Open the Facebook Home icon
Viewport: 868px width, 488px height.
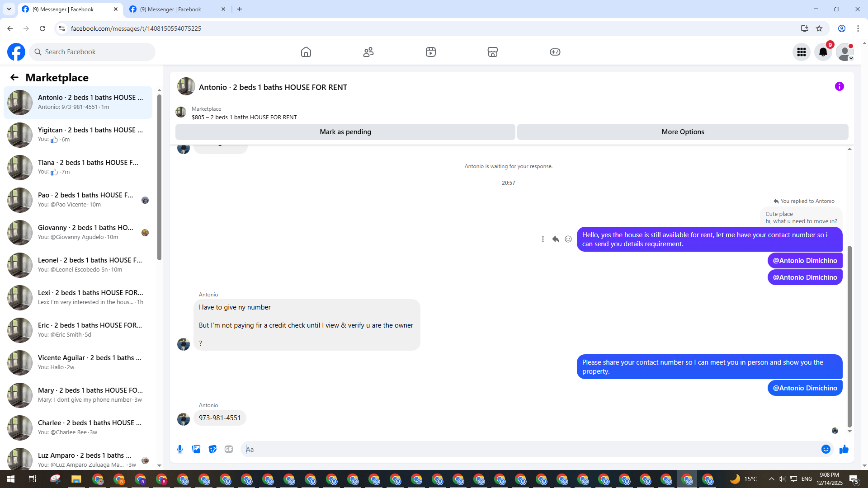coord(306,52)
